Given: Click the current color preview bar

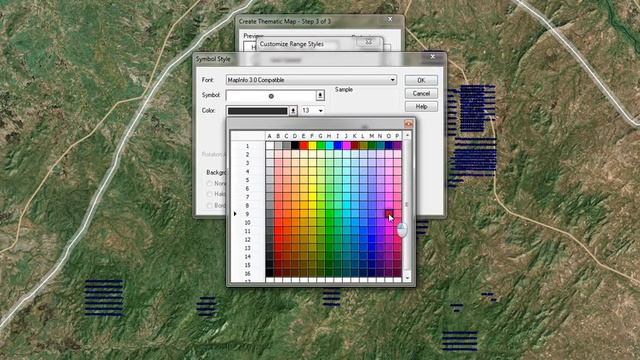Looking at the screenshot, I should pos(258,111).
